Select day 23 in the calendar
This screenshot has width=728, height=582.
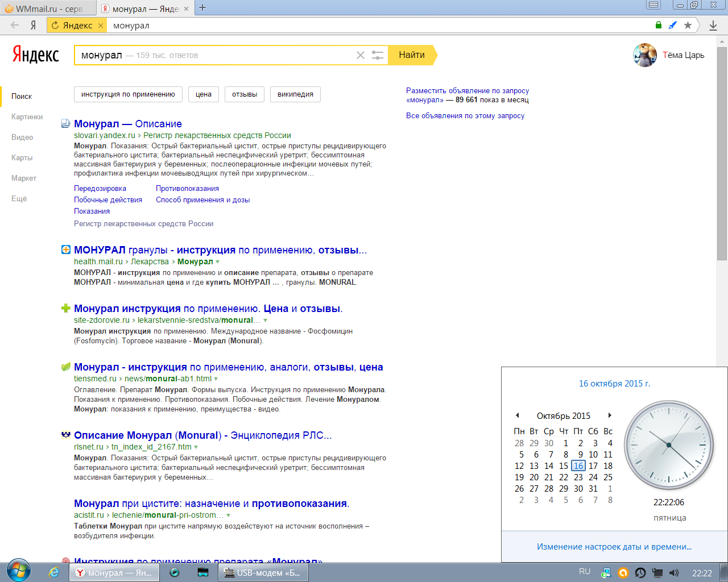point(578,477)
